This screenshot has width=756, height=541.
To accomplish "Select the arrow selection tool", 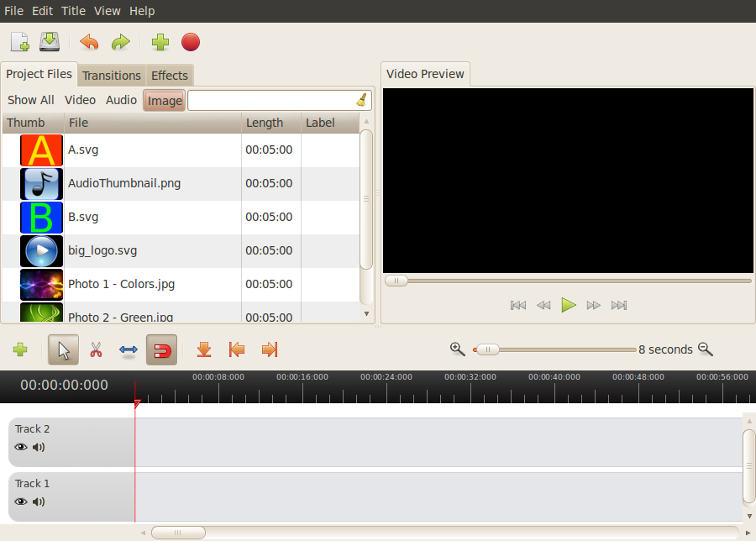I will click(x=63, y=349).
